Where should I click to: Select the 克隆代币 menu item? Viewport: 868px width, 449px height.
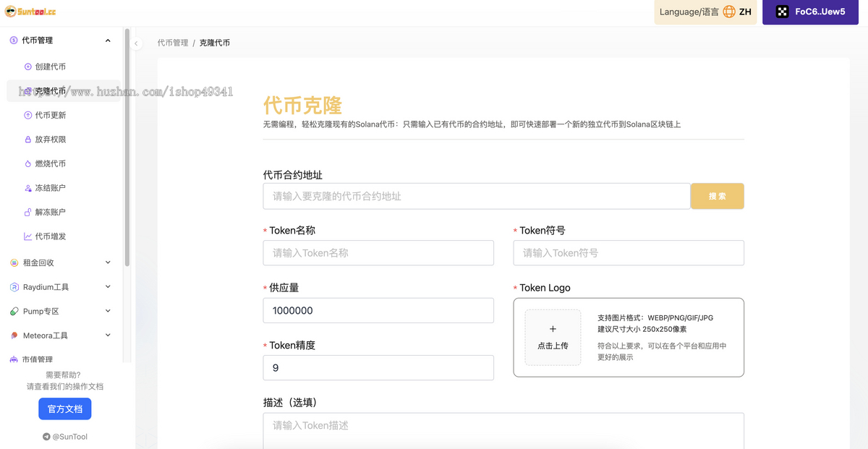[64, 91]
